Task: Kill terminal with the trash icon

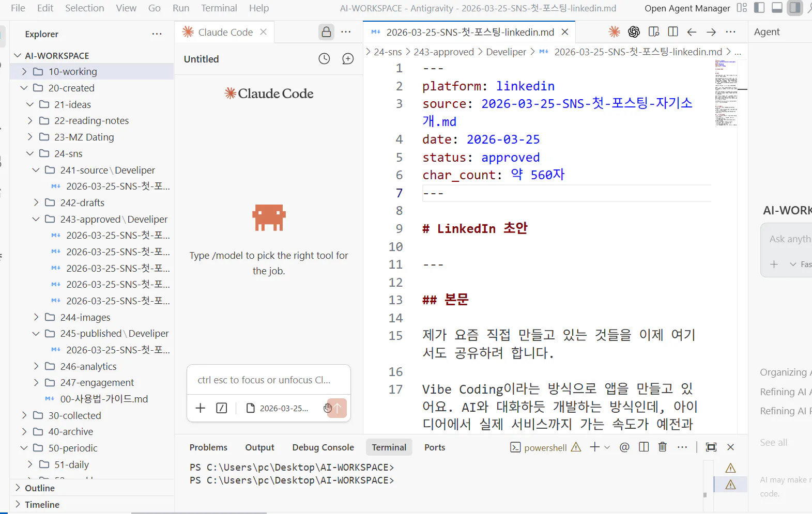Action: pyautogui.click(x=663, y=447)
